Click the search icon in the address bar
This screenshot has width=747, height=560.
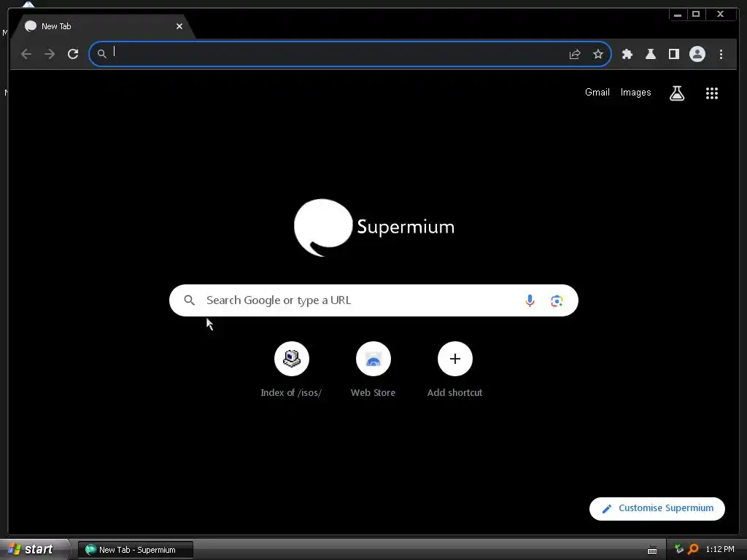(x=101, y=54)
